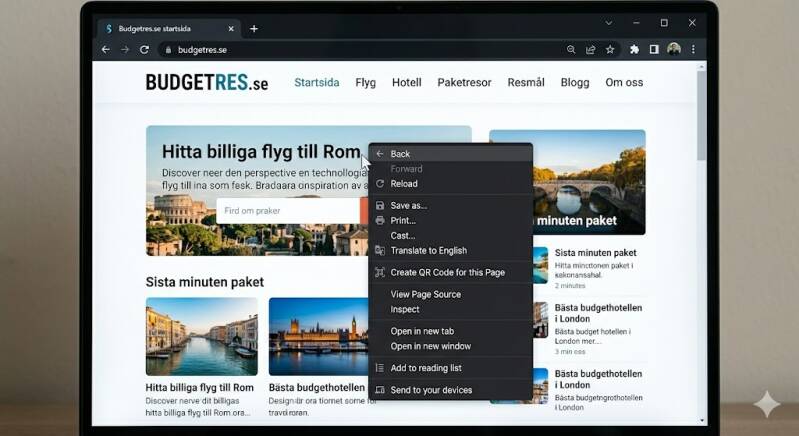799x436 pixels.
Task: Open the Blogg navigation link
Action: coord(575,83)
